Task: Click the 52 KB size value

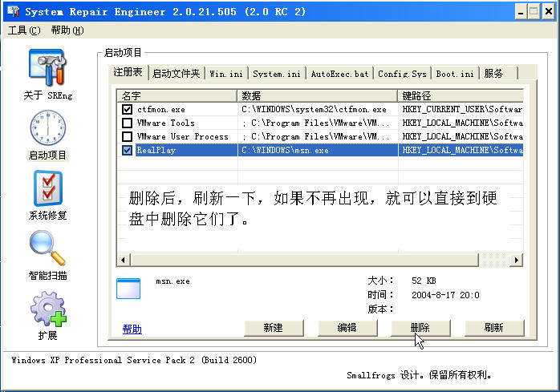Action: pos(424,281)
